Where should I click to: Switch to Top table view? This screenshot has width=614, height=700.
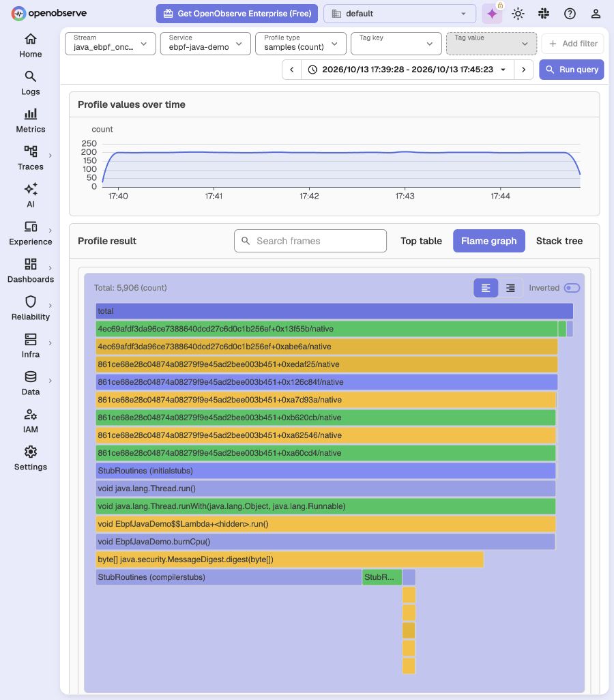coord(421,241)
